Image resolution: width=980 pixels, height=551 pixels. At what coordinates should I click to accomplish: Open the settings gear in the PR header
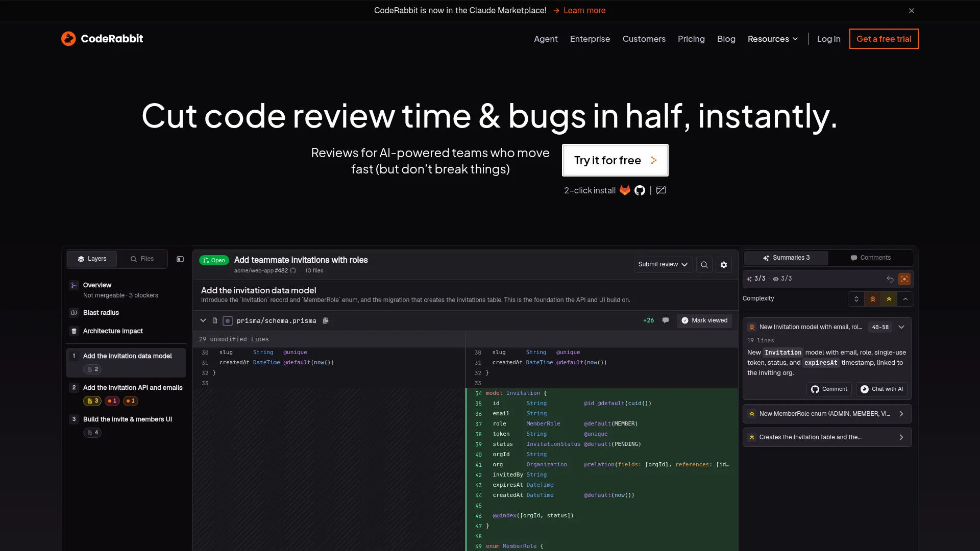pos(724,265)
